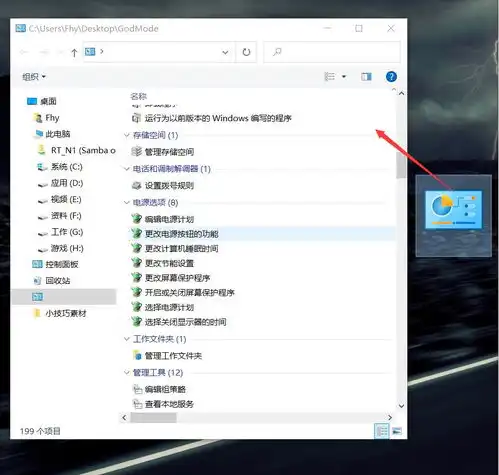The height and width of the screenshot is (475, 499).
Task: Open 管理工作文件夹 item
Action: pyautogui.click(x=167, y=356)
